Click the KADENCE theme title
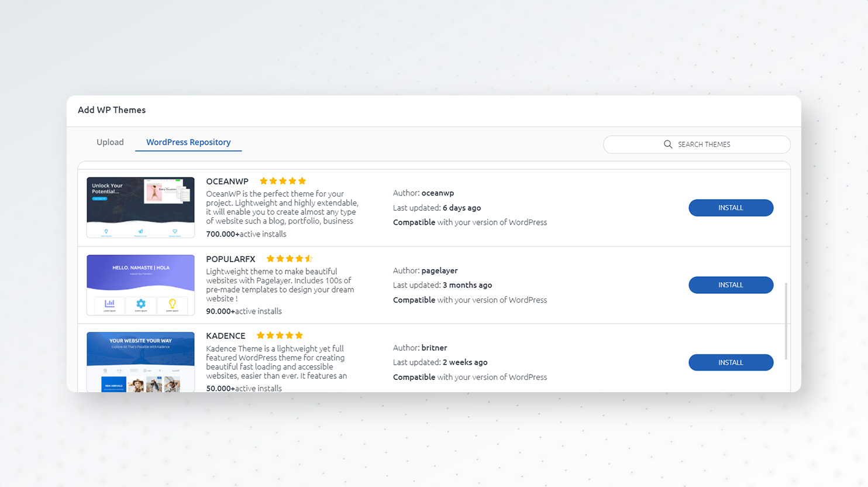This screenshot has height=487, width=868. coord(226,336)
